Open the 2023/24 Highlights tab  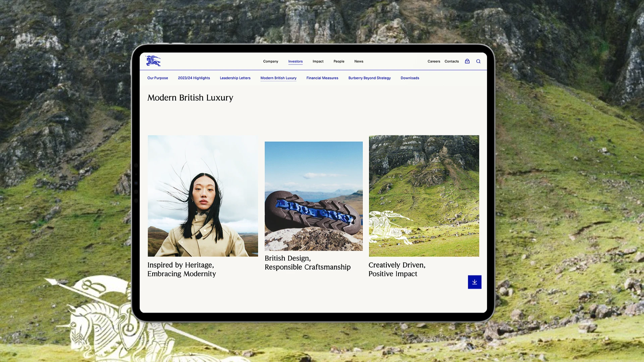(x=194, y=78)
